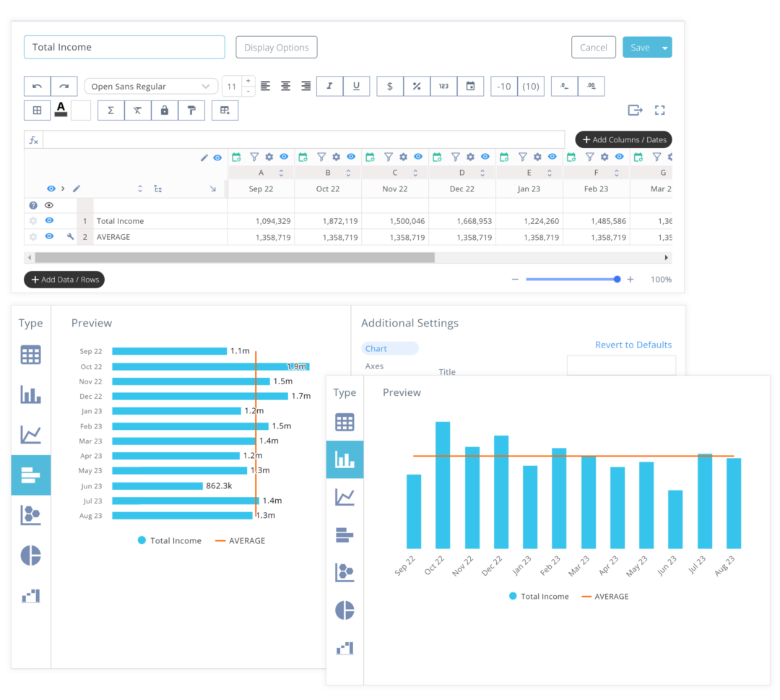Select the horizontal bar chart type

(31, 475)
